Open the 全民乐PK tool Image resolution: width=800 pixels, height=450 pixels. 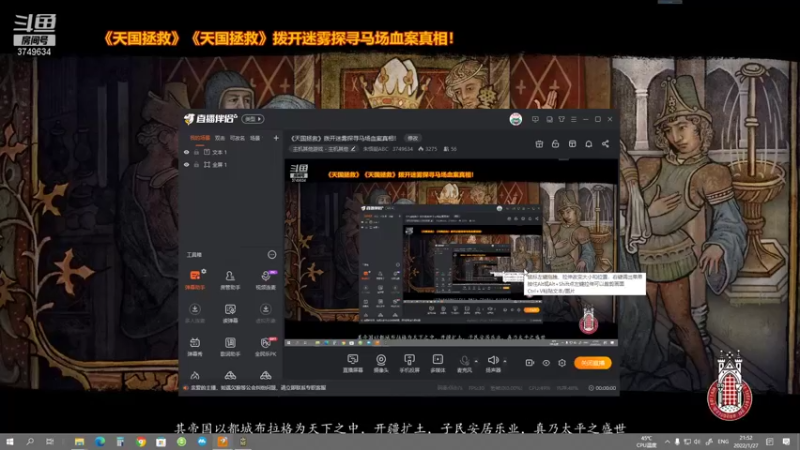point(265,346)
